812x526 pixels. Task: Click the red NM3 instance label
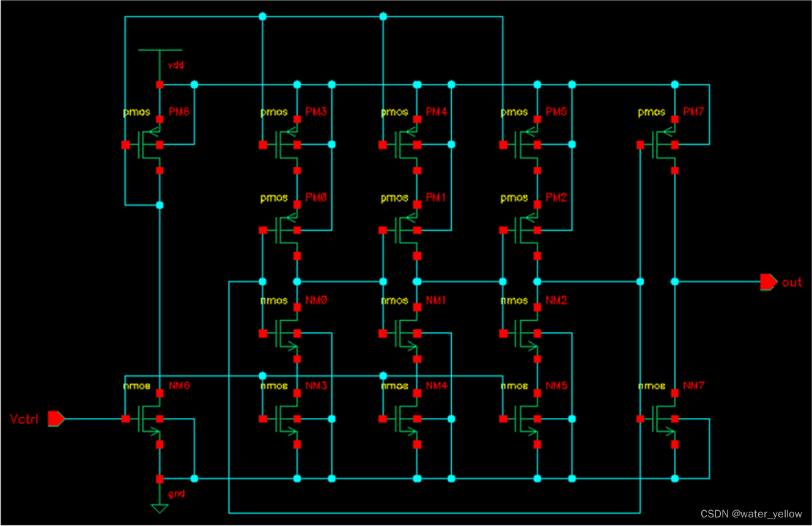pyautogui.click(x=317, y=386)
